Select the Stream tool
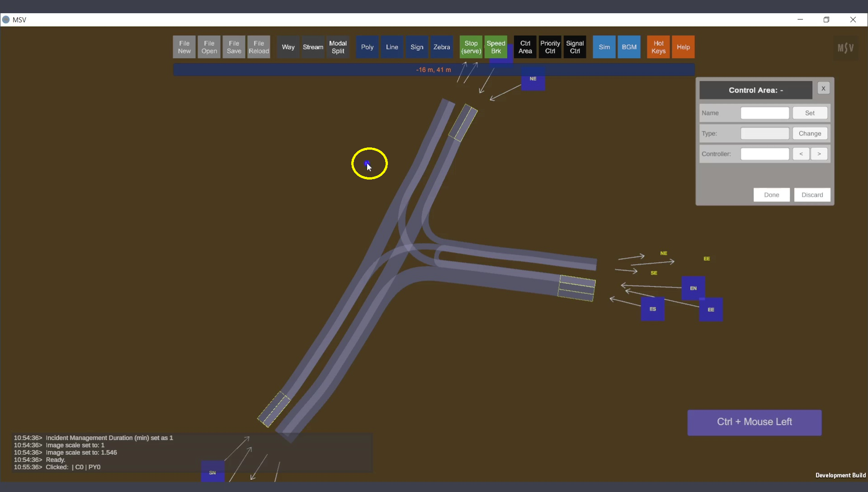The image size is (868, 492). (x=313, y=47)
